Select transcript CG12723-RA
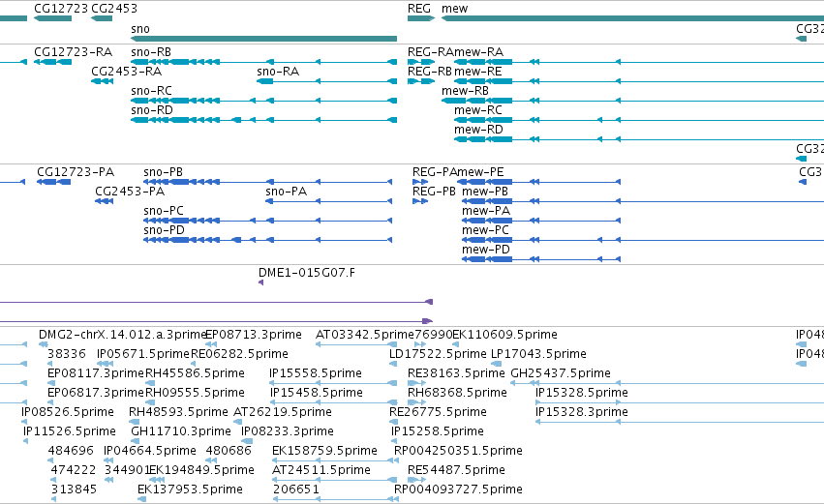 53,62
